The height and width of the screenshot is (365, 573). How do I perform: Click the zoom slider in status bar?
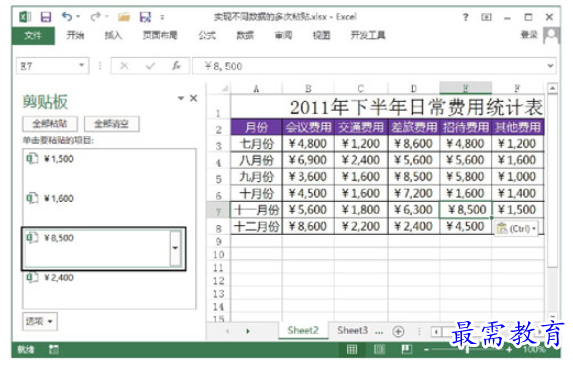pyautogui.click(x=467, y=350)
